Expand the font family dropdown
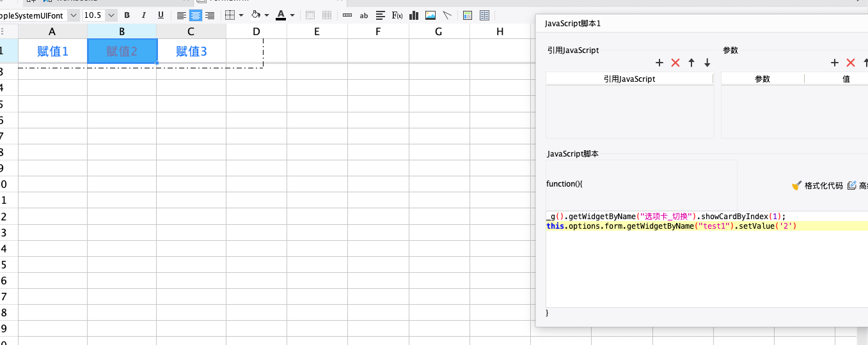 [x=73, y=15]
